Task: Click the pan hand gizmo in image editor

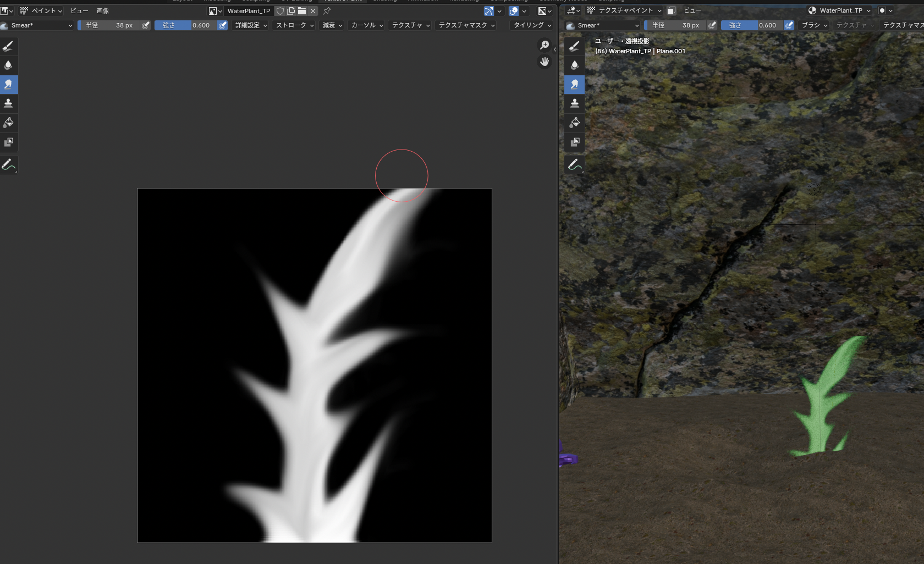Action: (544, 62)
